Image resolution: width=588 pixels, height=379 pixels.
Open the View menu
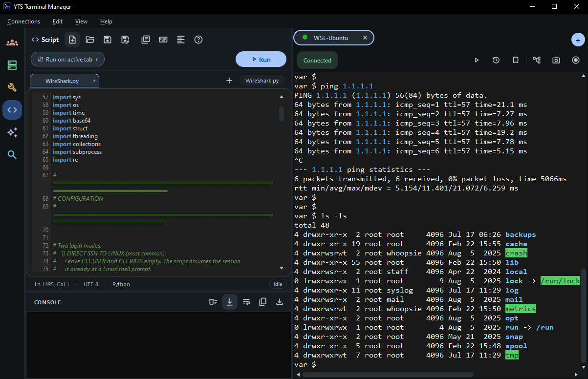(81, 21)
